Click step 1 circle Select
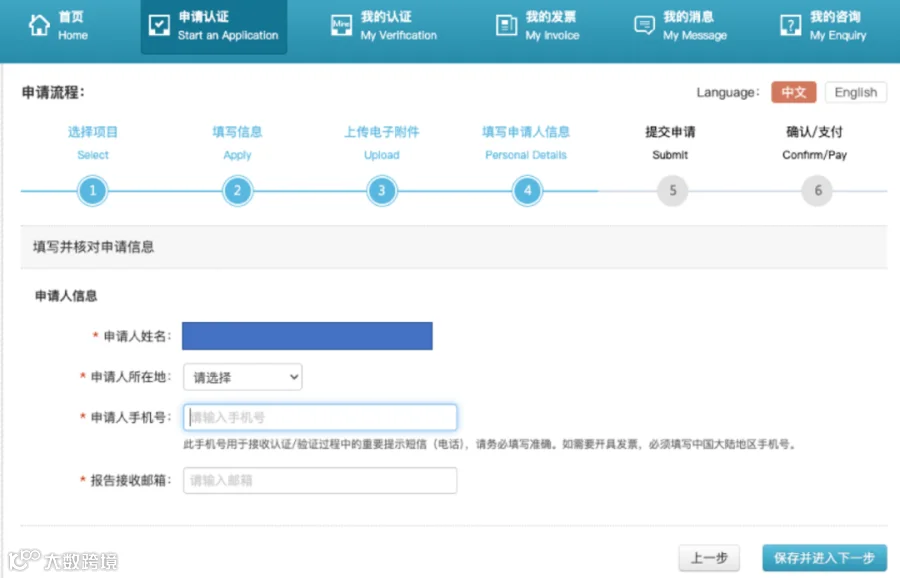The height and width of the screenshot is (578, 900). (92, 191)
